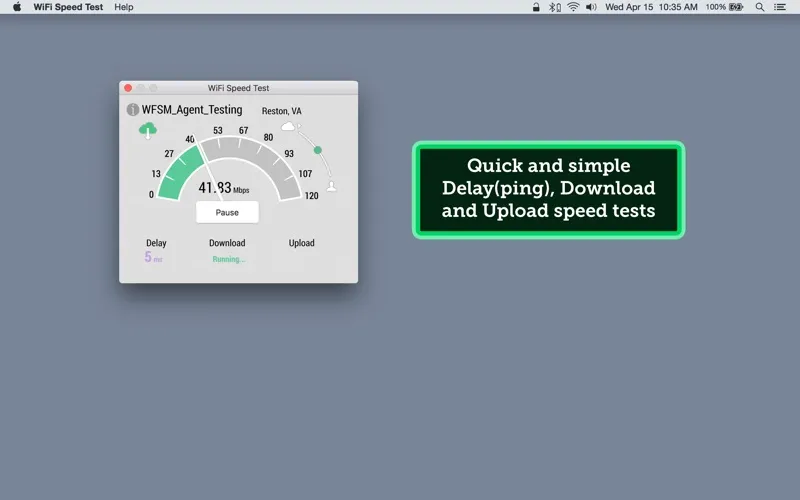Screen dimensions: 800x500
Task: Click the 93 gauge scale number
Action: pos(289,154)
